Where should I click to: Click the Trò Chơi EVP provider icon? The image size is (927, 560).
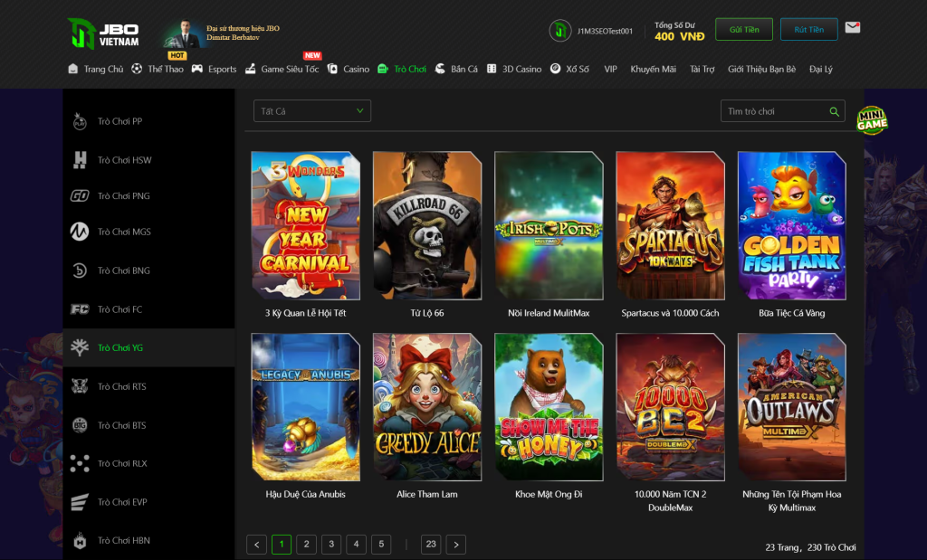(80, 502)
